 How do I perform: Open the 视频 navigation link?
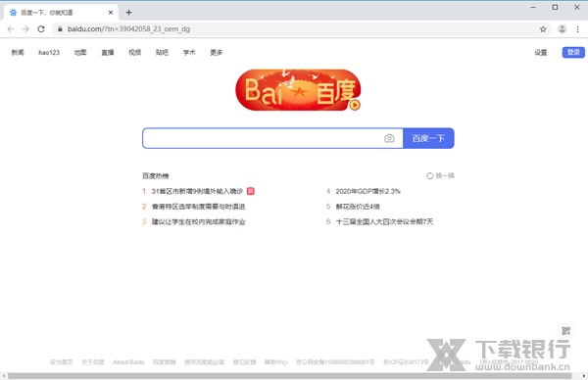[134, 53]
